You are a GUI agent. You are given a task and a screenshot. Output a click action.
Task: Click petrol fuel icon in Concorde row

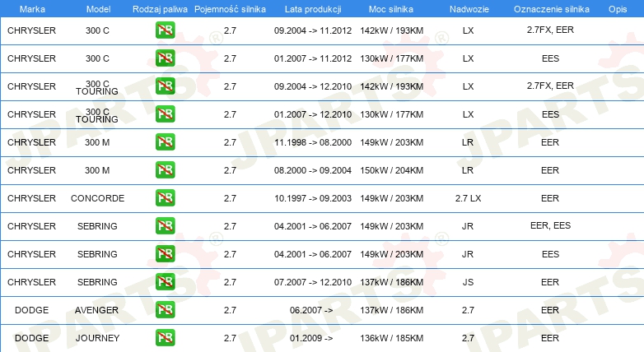tap(165, 197)
